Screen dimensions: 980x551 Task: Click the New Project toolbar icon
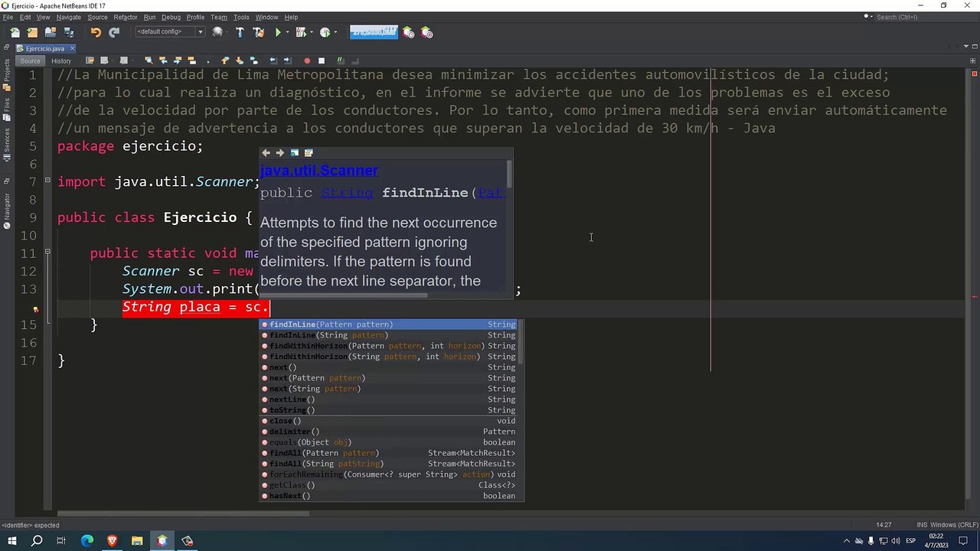[x=32, y=32]
